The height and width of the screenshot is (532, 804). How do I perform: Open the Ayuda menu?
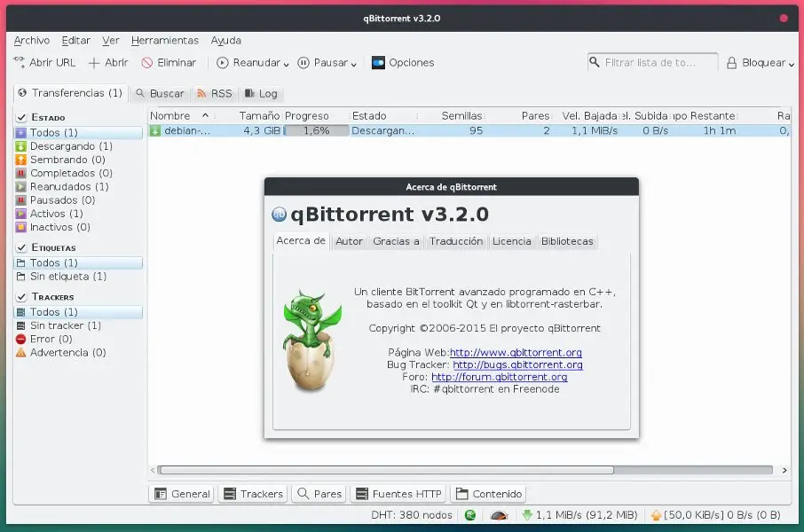225,41
